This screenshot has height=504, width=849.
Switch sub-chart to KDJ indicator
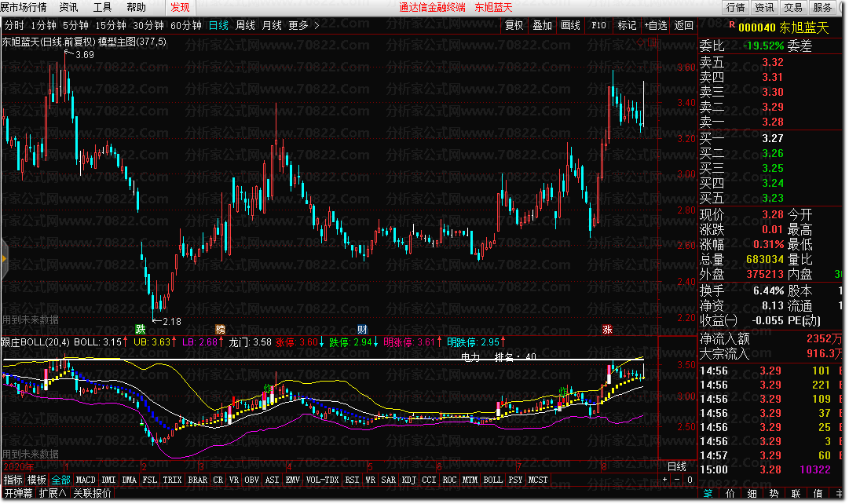click(409, 480)
